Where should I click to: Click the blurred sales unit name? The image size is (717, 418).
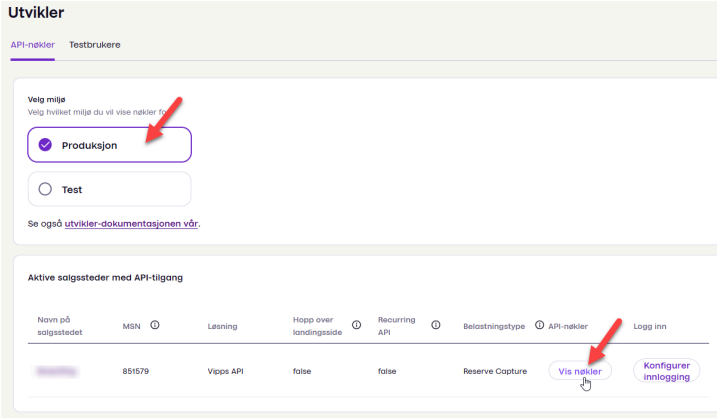click(x=58, y=370)
